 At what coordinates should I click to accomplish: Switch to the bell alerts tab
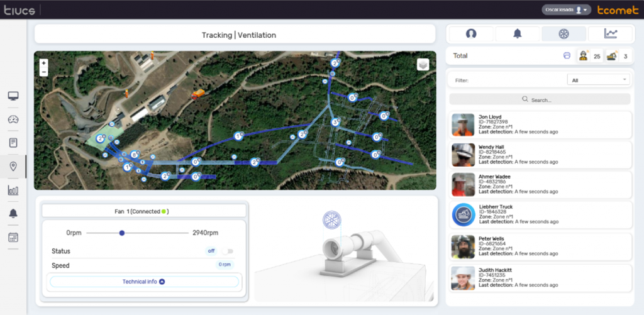517,34
